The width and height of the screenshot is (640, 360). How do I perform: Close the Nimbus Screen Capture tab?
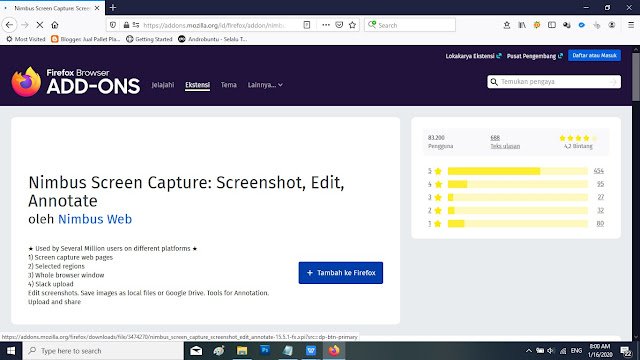[x=97, y=8]
